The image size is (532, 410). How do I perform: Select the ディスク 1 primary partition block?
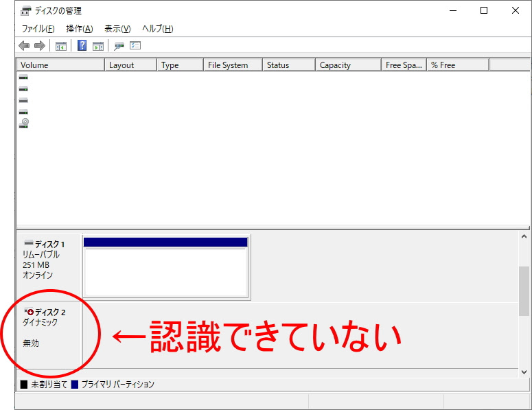click(x=166, y=267)
